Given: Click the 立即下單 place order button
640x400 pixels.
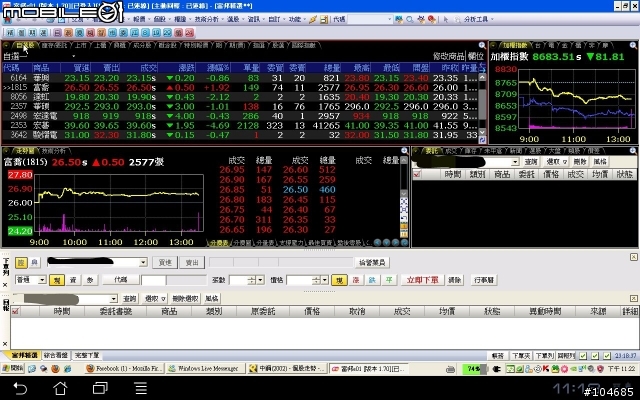Looking at the screenshot, I should click(422, 280).
